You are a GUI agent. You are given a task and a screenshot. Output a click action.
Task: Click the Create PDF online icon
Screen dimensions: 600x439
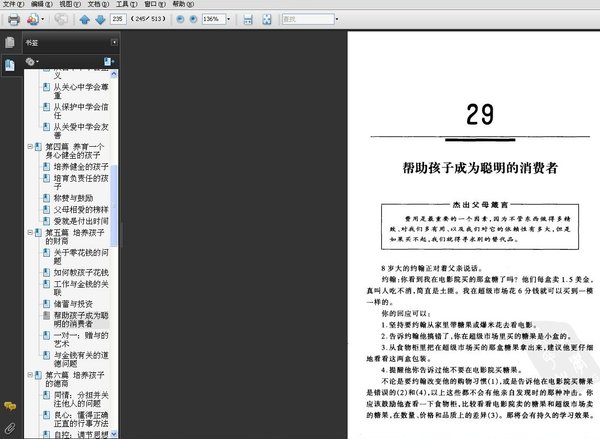pyautogui.click(x=33, y=19)
